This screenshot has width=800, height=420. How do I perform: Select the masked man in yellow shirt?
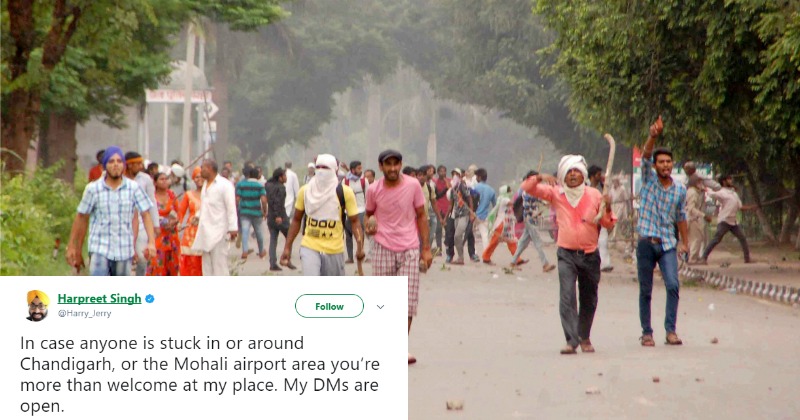point(322,215)
